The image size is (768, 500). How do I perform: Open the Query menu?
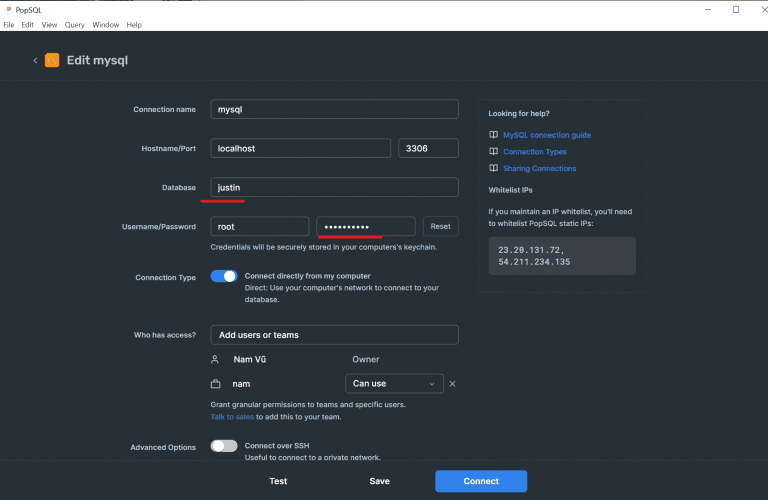click(74, 24)
